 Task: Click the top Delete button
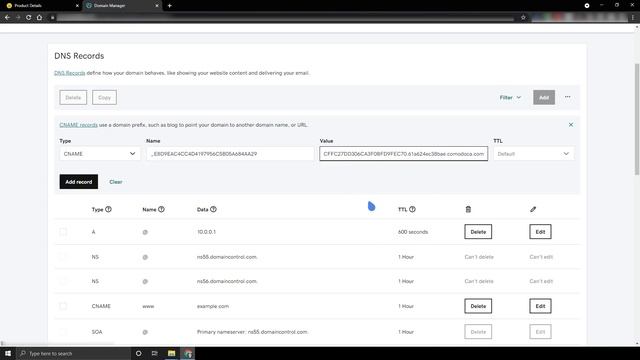73,98
